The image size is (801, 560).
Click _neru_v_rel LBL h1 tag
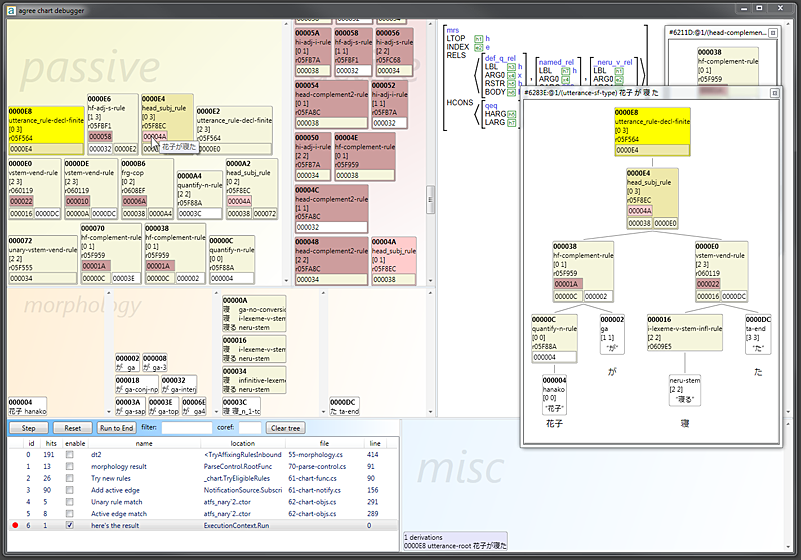[619, 71]
